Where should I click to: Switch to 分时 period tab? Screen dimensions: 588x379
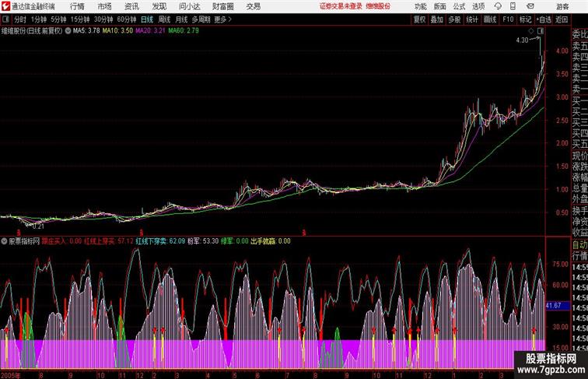coord(20,19)
